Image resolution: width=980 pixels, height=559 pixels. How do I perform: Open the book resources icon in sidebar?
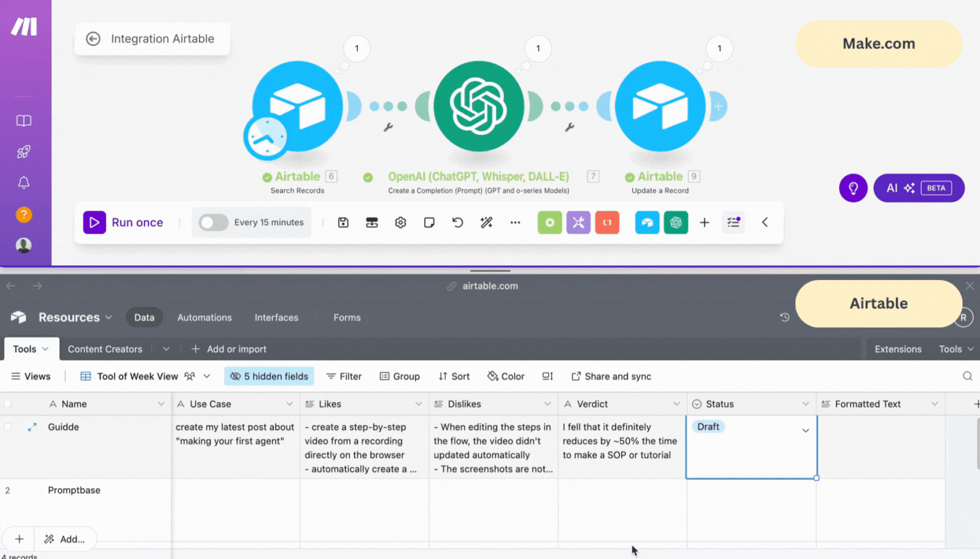coord(24,121)
